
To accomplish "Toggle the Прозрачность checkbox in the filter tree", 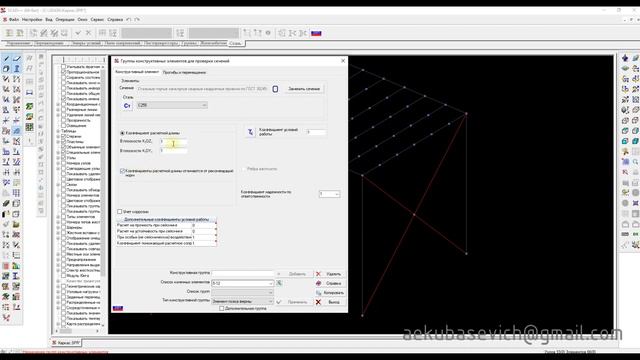I will [x=64, y=120].
